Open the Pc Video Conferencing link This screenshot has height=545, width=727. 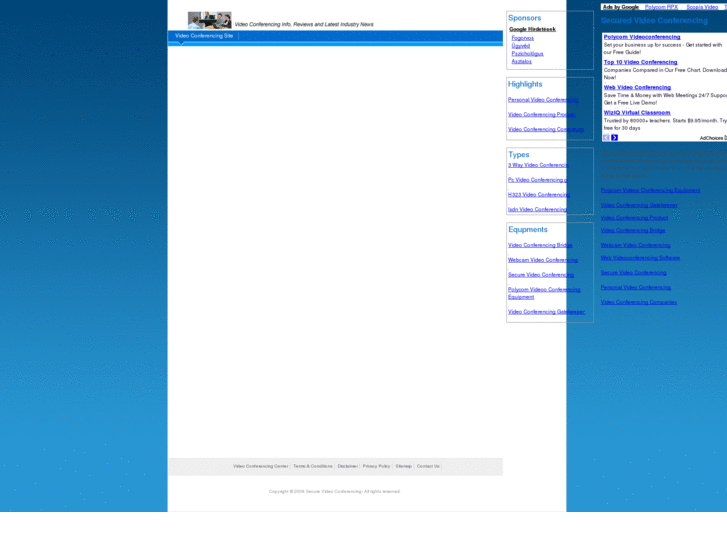(x=537, y=180)
